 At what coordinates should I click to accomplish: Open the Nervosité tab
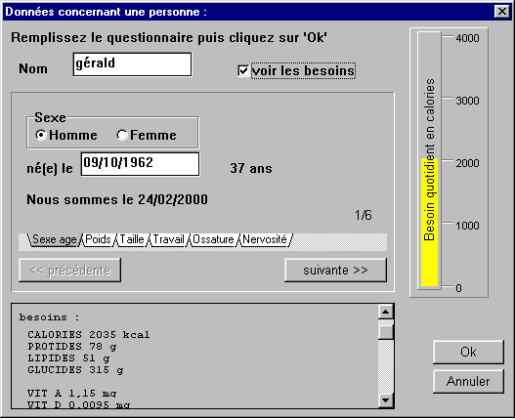(x=265, y=239)
